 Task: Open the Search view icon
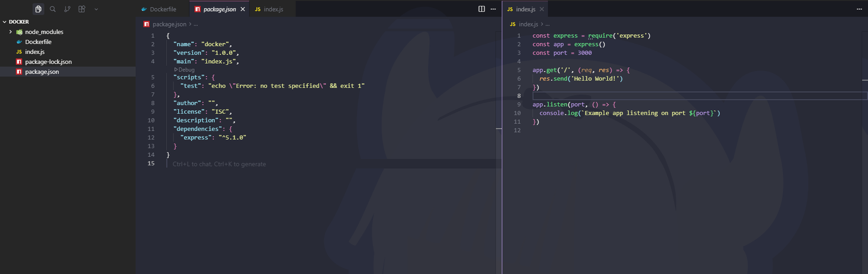[53, 9]
